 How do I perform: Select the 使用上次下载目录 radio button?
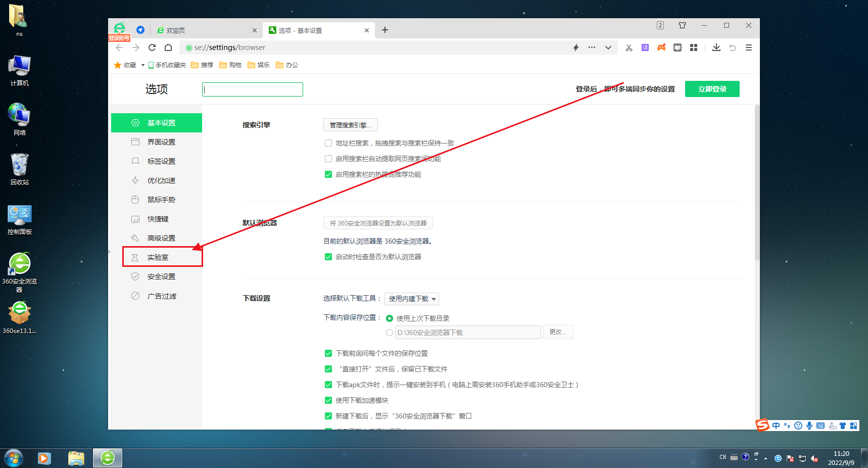(x=390, y=318)
